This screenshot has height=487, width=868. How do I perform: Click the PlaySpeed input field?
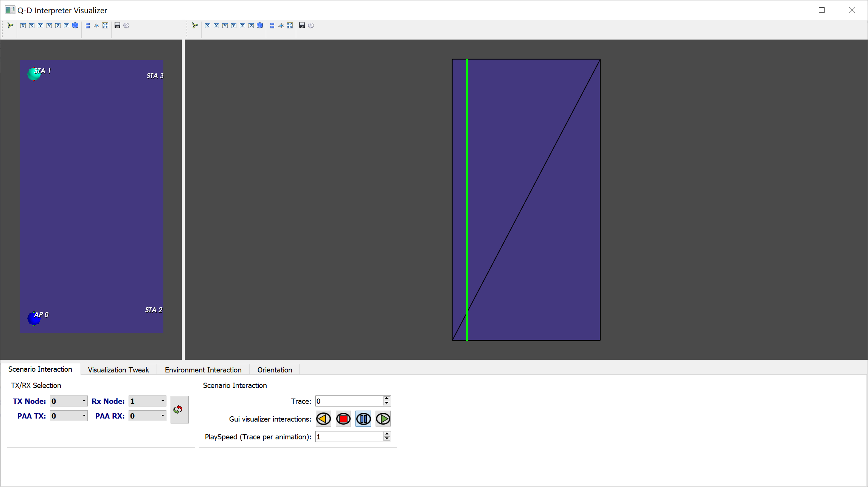349,437
